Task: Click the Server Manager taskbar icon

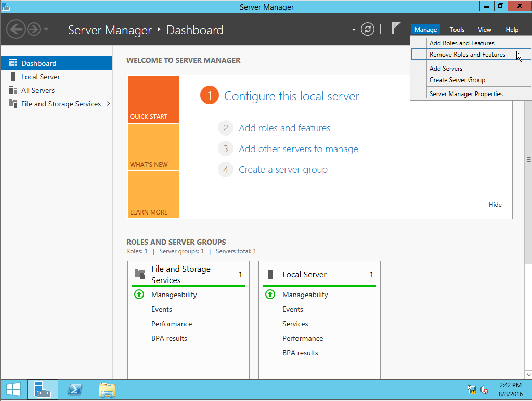Action: tap(42, 390)
